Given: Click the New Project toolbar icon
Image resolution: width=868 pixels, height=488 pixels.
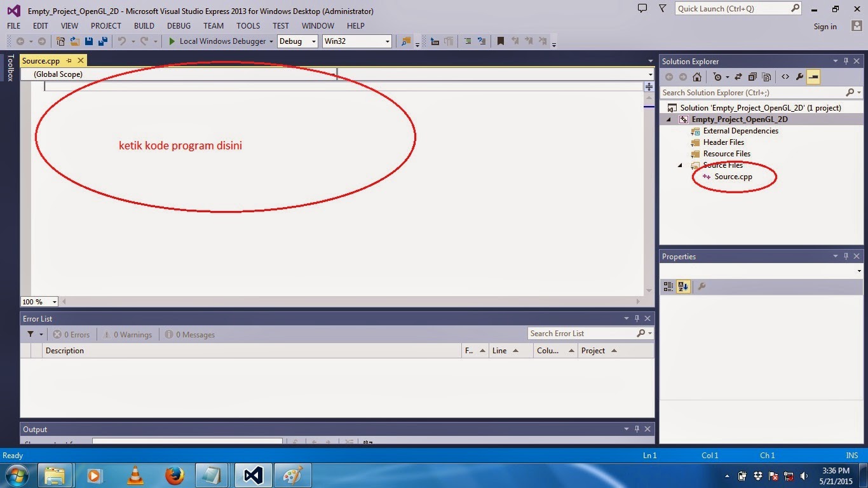Looking at the screenshot, I should click(60, 41).
